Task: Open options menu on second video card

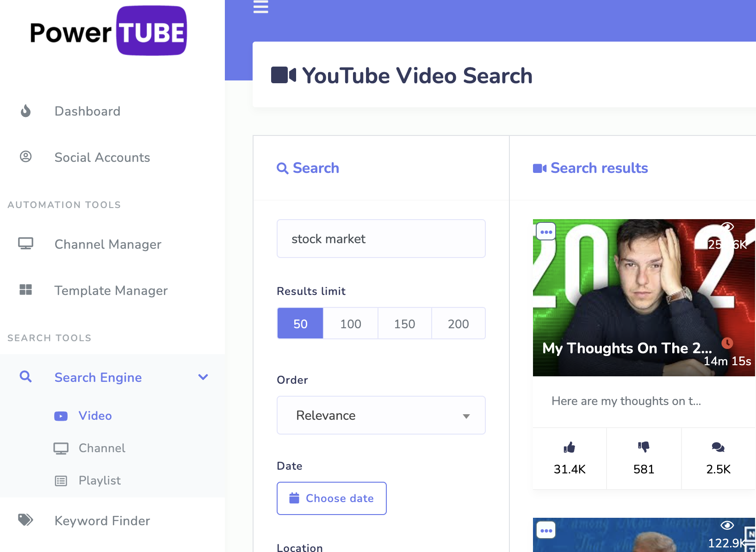Action: point(546,530)
